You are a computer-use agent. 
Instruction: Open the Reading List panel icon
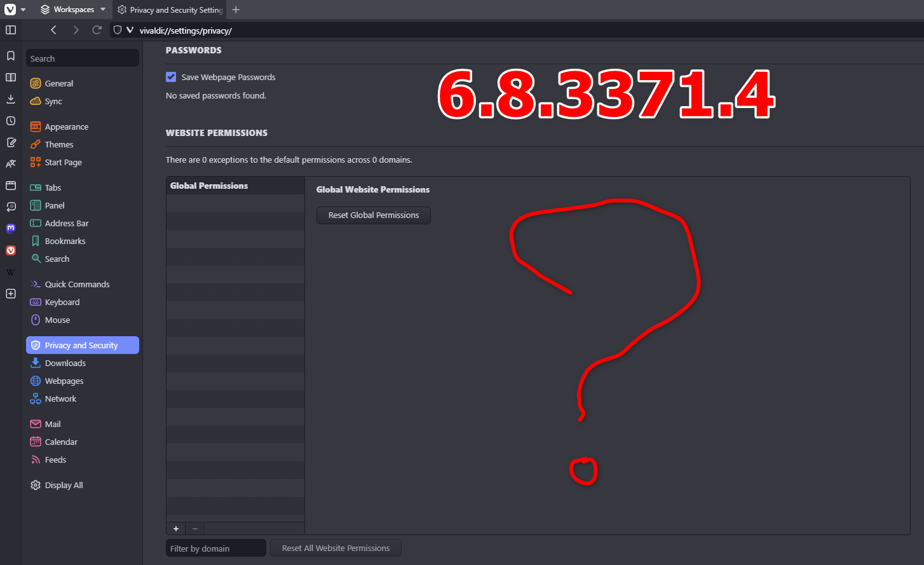11,78
